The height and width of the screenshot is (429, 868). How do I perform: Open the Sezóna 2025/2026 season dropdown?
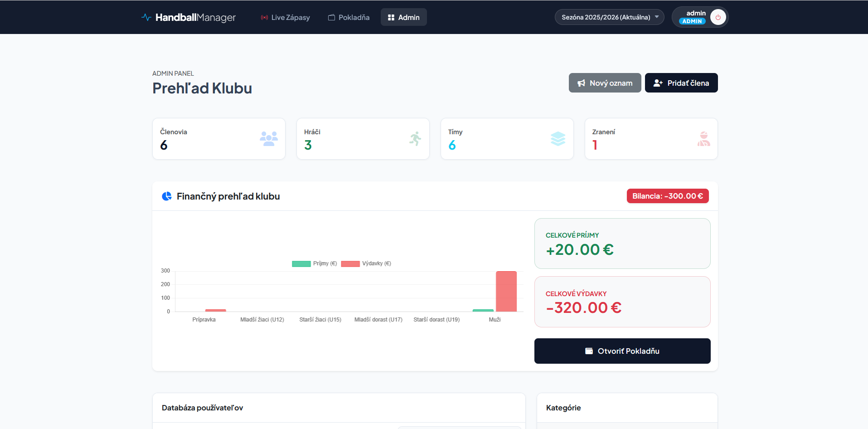coord(606,17)
